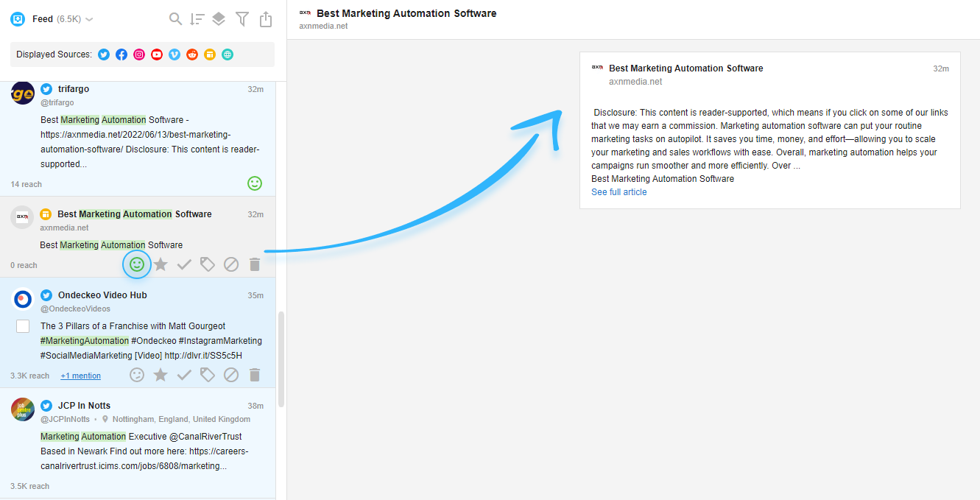Click the Ondeckeo Video Hub avatar
Screen dimensions: 980x500
(23, 300)
